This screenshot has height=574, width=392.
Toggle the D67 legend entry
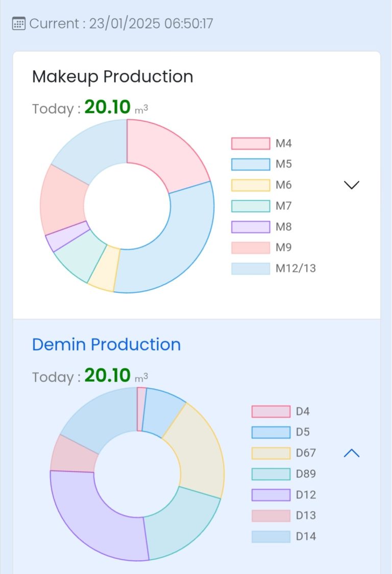coord(271,453)
